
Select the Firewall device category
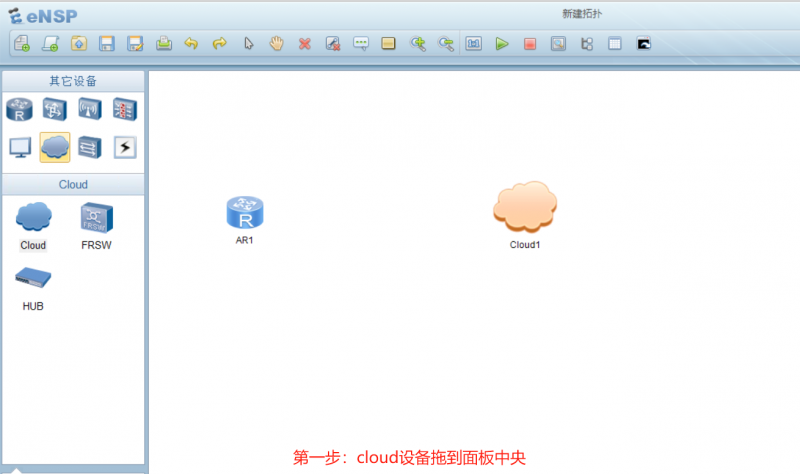tap(124, 109)
